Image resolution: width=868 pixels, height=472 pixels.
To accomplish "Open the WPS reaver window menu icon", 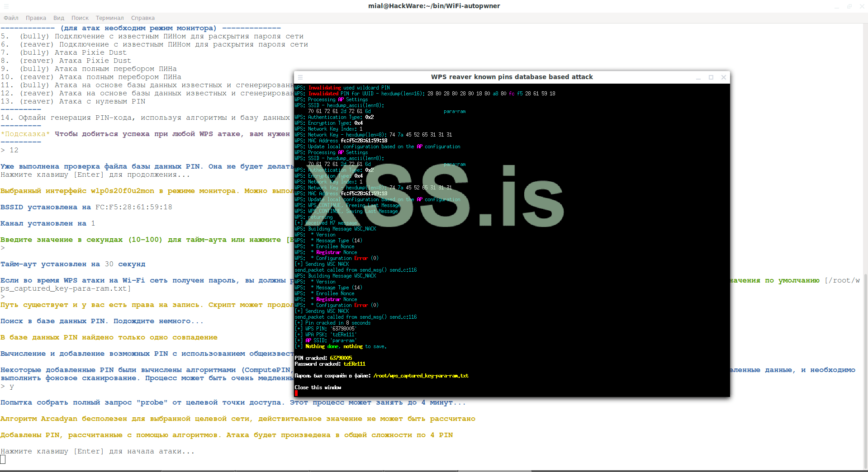I will [x=300, y=77].
